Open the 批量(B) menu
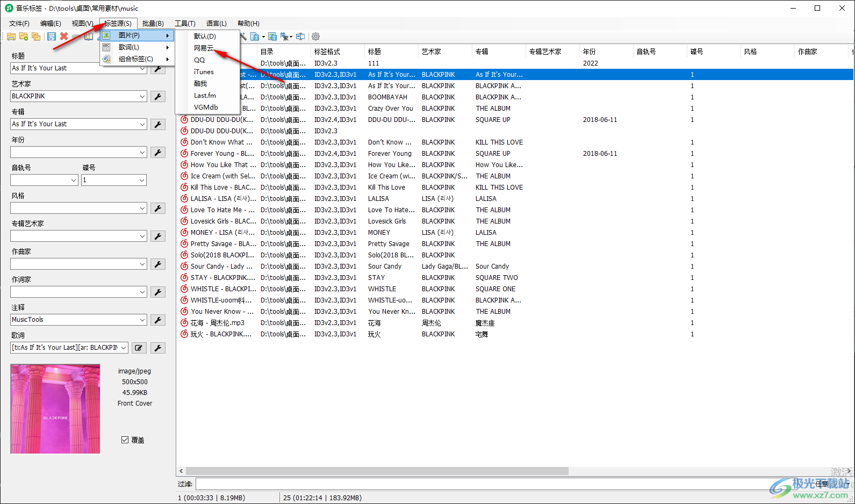 pos(153,24)
